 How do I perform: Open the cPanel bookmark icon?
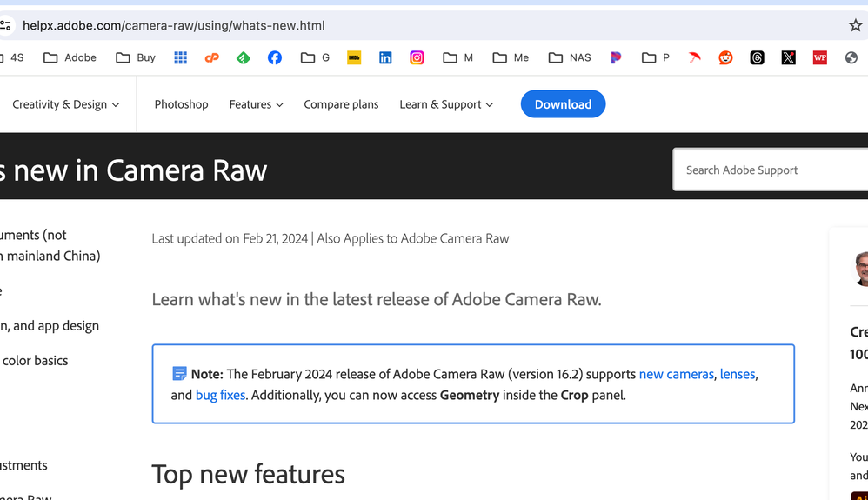pyautogui.click(x=212, y=57)
